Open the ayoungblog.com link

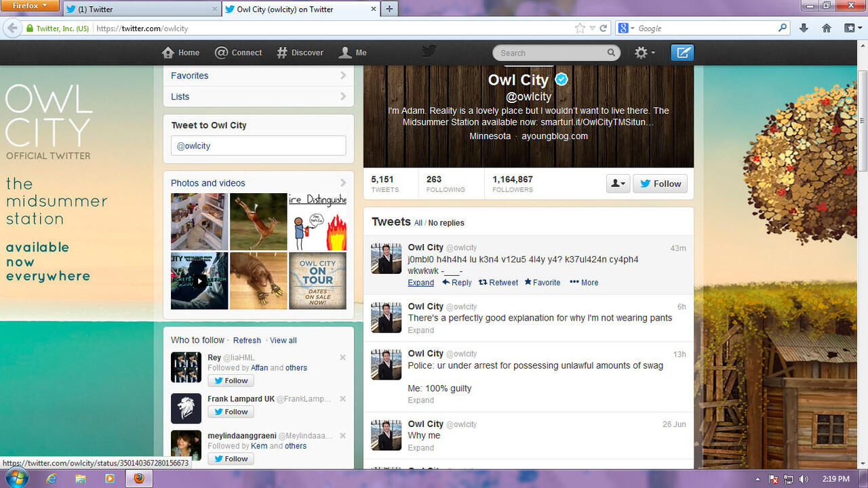[x=555, y=136]
